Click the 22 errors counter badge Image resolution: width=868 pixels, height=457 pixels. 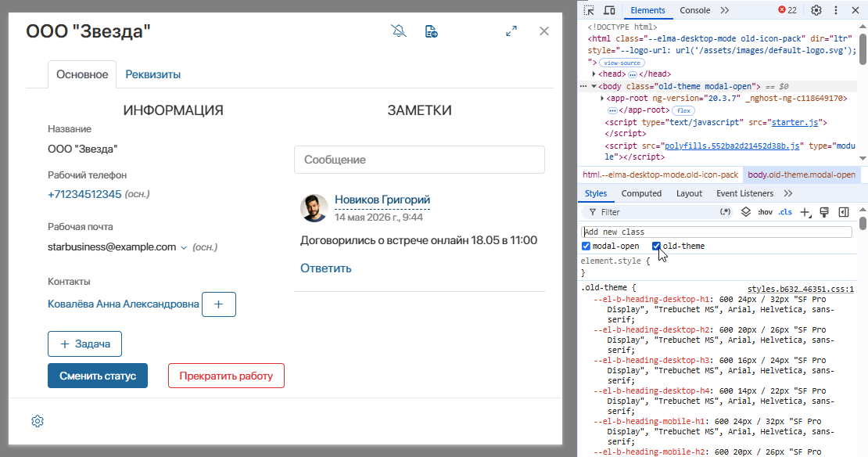(x=787, y=10)
